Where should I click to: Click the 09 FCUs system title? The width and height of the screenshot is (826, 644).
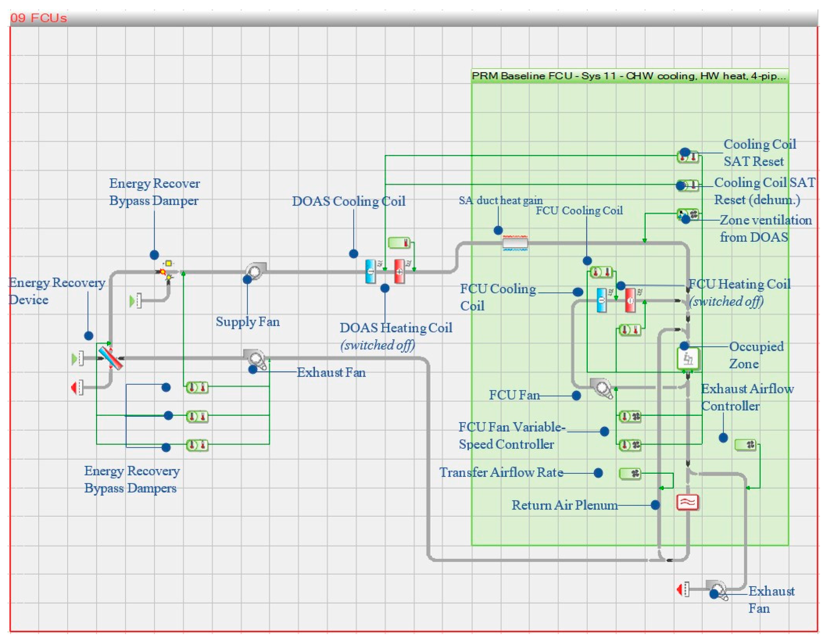[38, 18]
